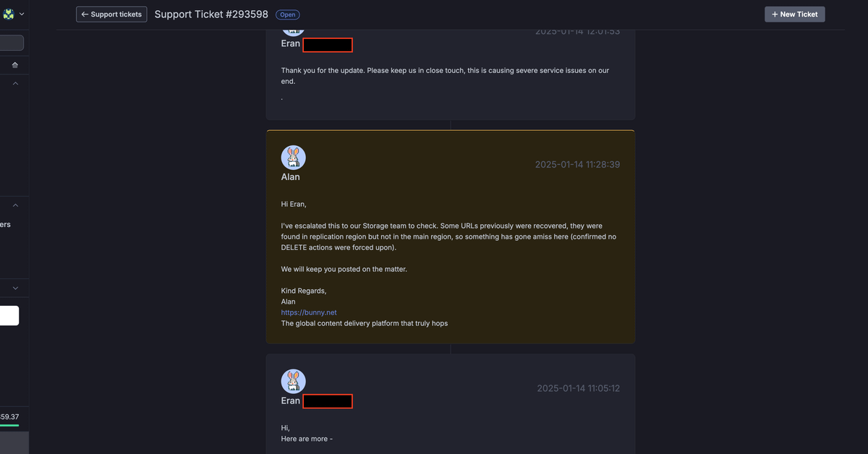This screenshot has height=454, width=868.
Task: Expand the collapsed sidebar section with the down chevron
Action: [x=15, y=288]
